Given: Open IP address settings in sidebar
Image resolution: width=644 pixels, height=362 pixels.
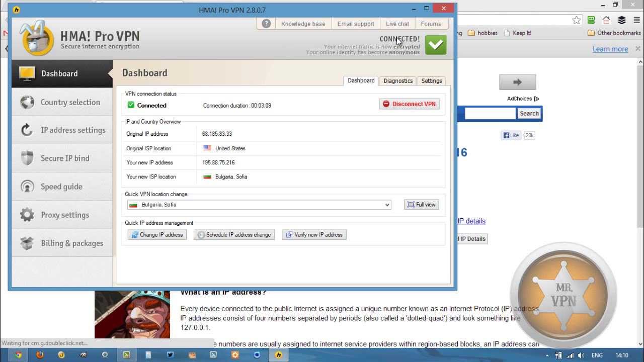Looking at the screenshot, I should [x=62, y=130].
